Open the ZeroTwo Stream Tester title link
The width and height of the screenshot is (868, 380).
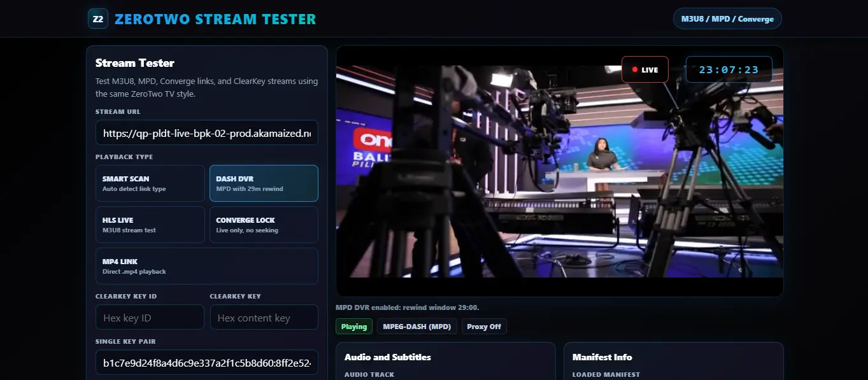tap(215, 19)
